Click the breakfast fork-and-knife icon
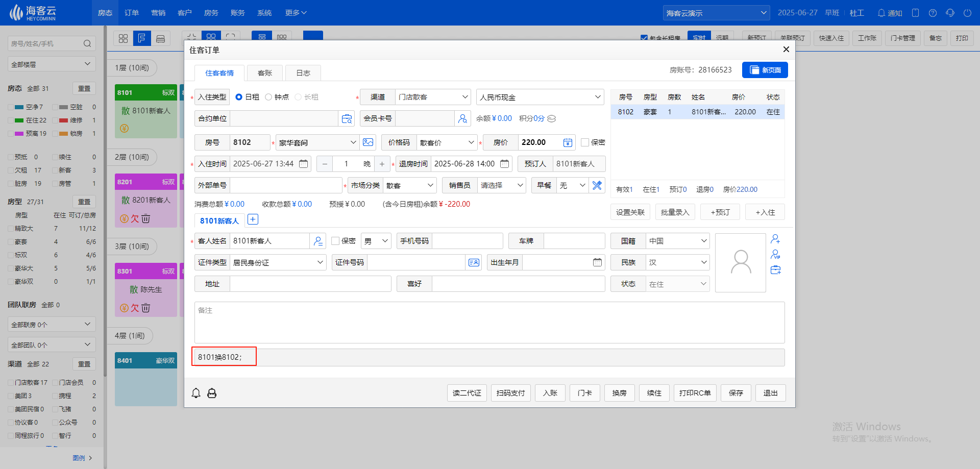The height and width of the screenshot is (469, 980). click(597, 185)
